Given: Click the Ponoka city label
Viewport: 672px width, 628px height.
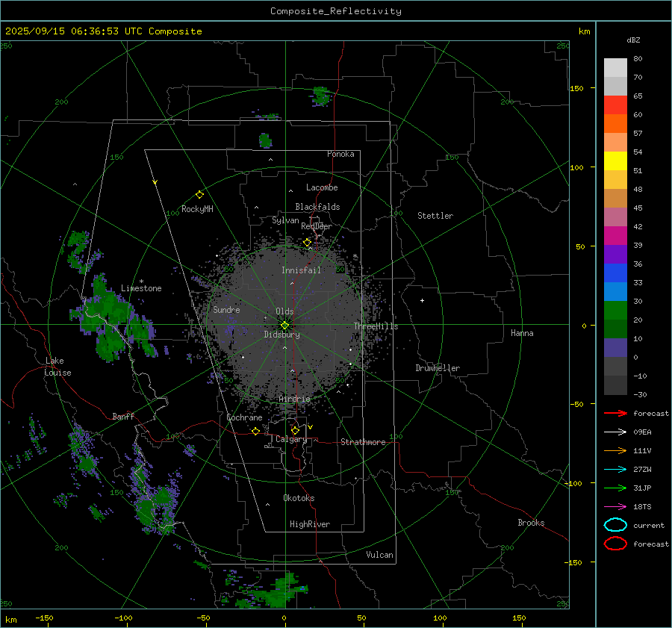Looking at the screenshot, I should tap(340, 154).
